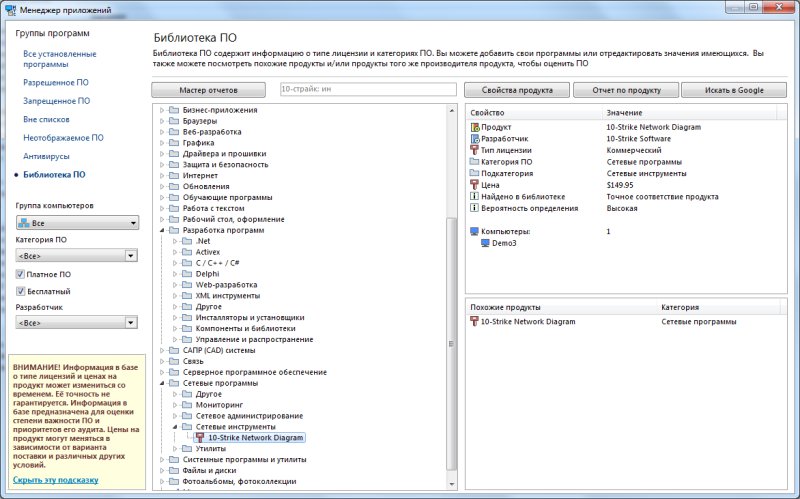Expand the САПР (CAD) системы tree node
This screenshot has height=499, width=800.
162,351
